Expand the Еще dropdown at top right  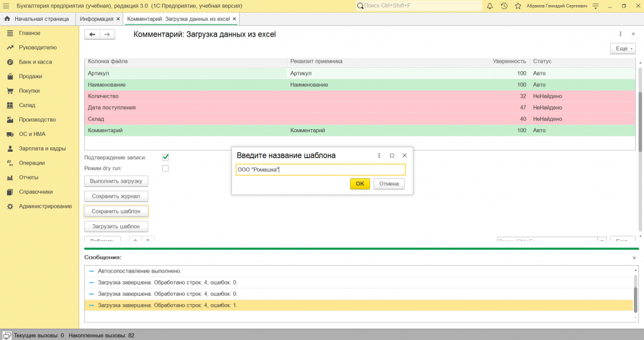pos(623,48)
